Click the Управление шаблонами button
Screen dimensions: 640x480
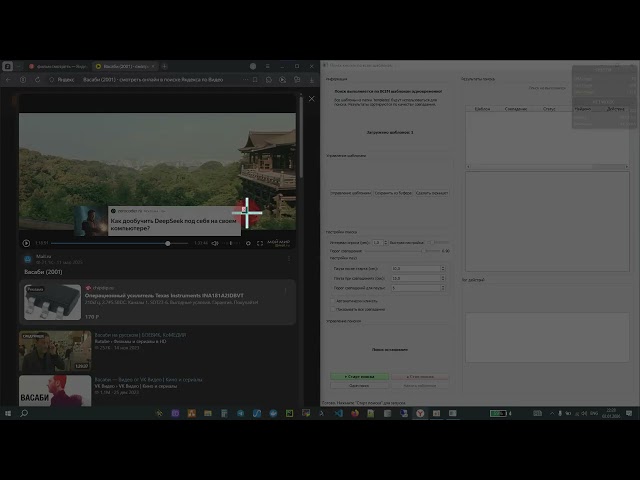(351, 193)
